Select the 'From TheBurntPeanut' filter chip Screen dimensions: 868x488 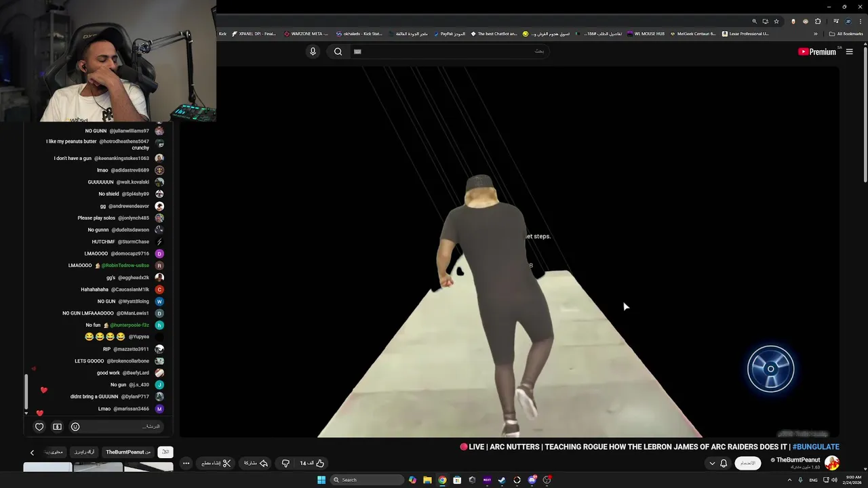[x=128, y=452]
